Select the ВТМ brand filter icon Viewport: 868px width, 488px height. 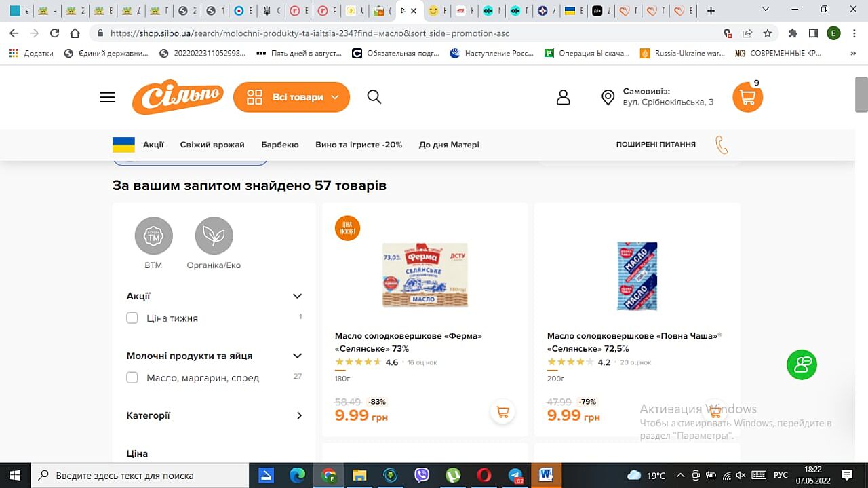pyautogui.click(x=153, y=236)
